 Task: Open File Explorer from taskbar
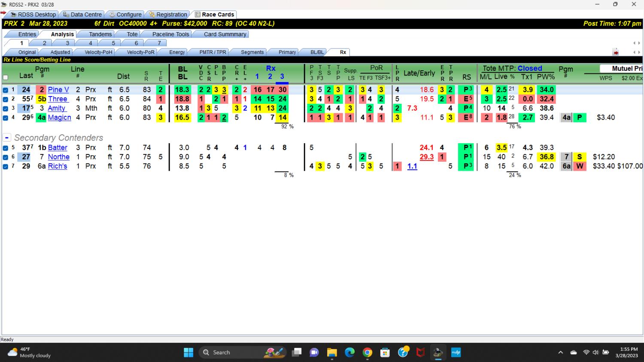tap(332, 353)
